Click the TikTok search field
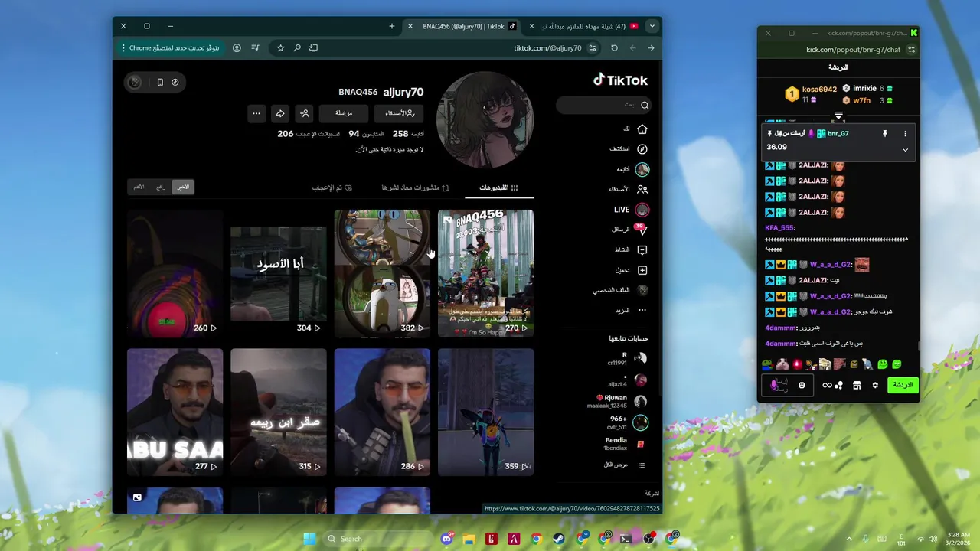Image resolution: width=980 pixels, height=551 pixels. [603, 105]
